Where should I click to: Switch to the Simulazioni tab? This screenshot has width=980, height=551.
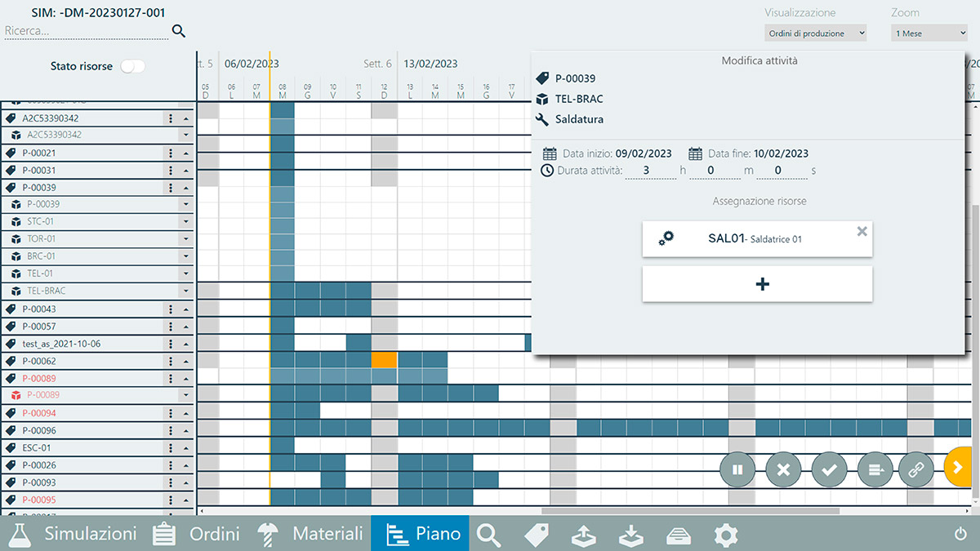click(x=73, y=534)
